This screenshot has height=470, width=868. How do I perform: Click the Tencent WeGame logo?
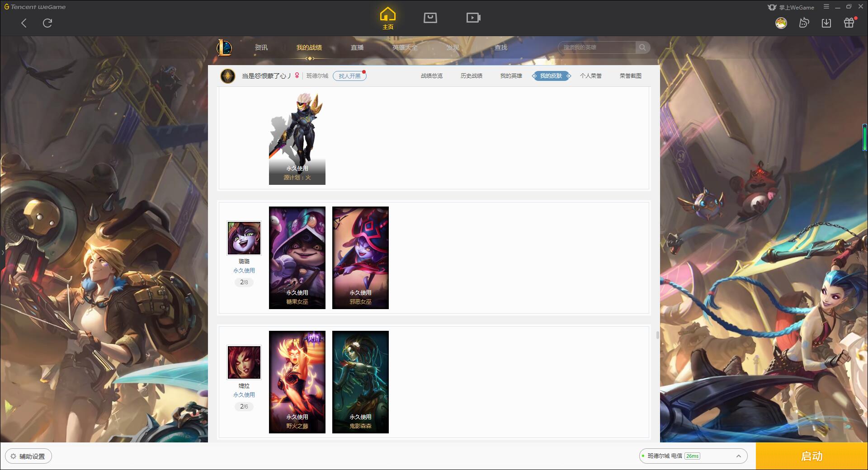pyautogui.click(x=35, y=7)
